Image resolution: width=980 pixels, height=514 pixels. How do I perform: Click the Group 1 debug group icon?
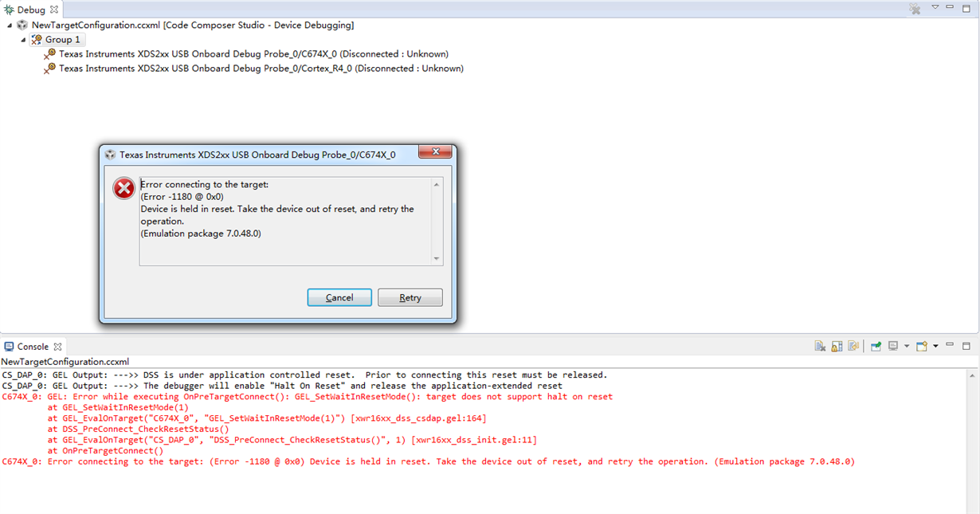tap(37, 40)
